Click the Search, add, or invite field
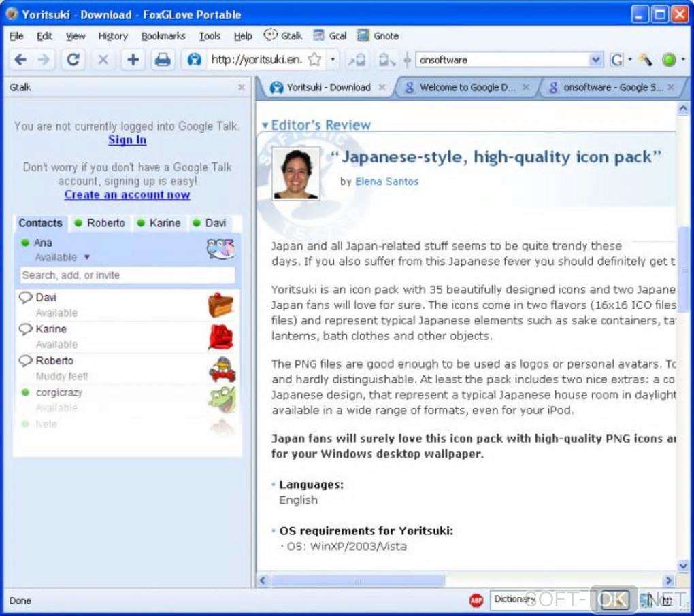 [127, 275]
